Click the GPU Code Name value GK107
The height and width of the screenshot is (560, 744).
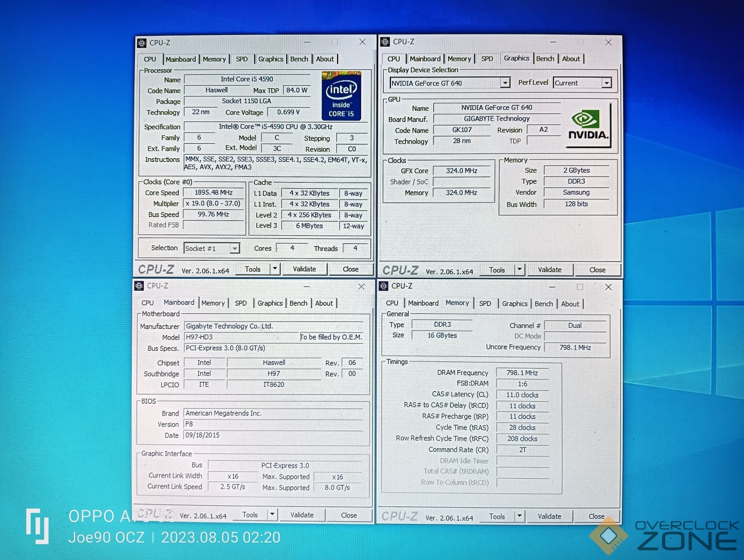[462, 130]
